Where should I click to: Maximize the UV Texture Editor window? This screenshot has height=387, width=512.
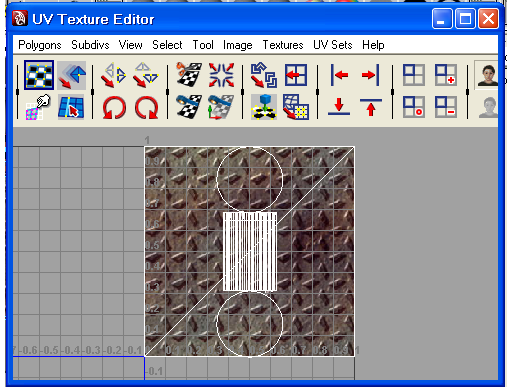point(465,19)
